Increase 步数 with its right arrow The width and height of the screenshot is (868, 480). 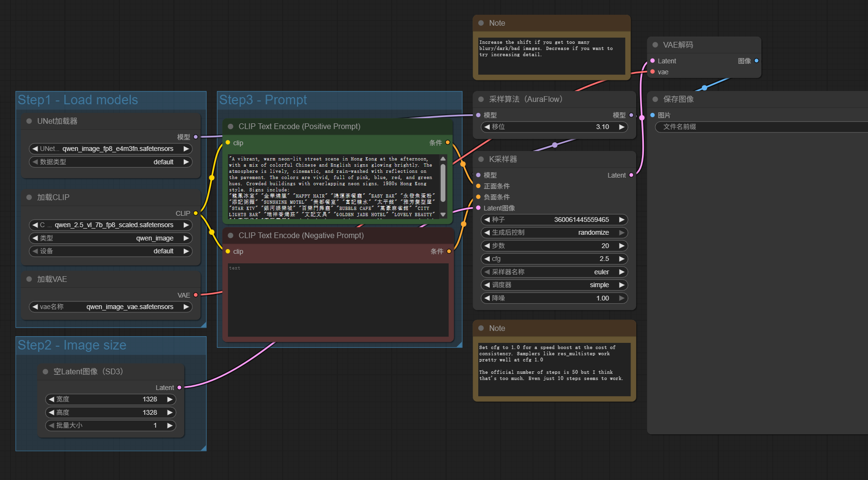621,246
